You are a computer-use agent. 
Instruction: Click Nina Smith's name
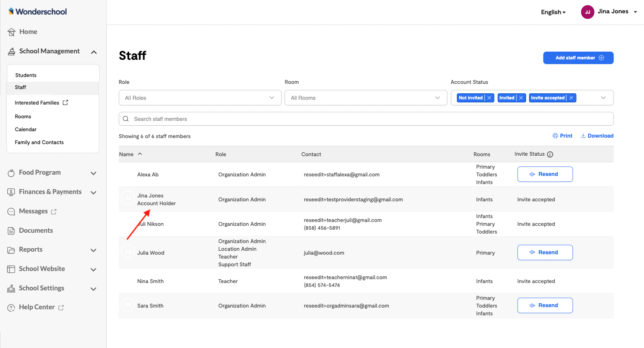pos(150,281)
